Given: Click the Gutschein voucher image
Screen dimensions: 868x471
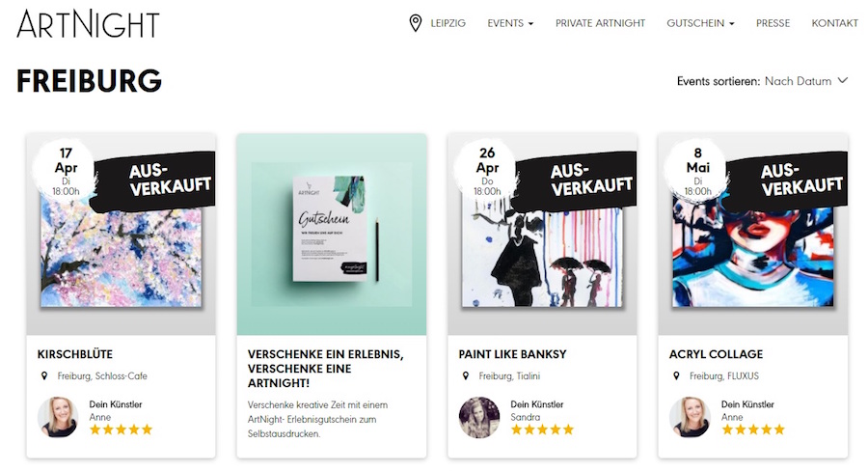Looking at the screenshot, I should click(x=332, y=235).
